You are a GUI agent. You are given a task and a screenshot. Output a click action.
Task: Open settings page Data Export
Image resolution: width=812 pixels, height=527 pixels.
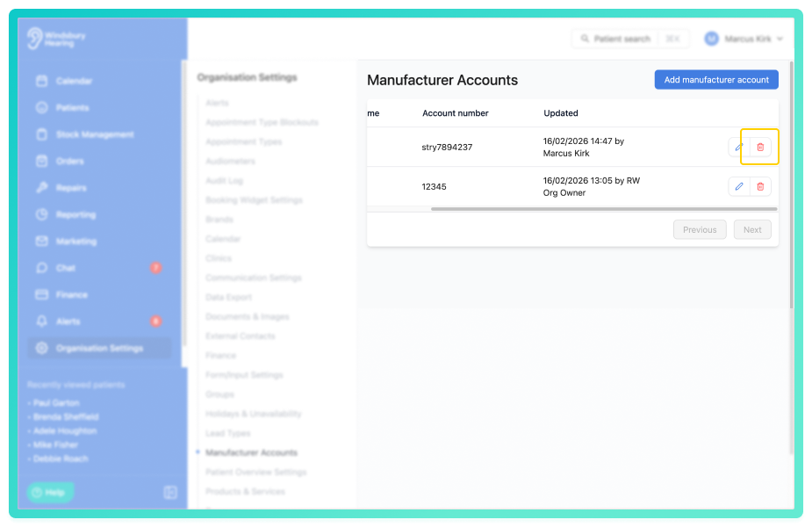coord(228,298)
